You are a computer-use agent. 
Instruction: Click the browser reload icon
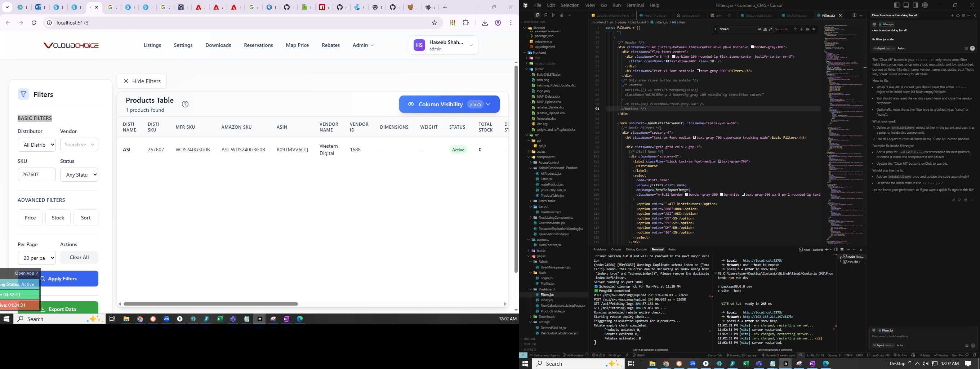coord(34,23)
